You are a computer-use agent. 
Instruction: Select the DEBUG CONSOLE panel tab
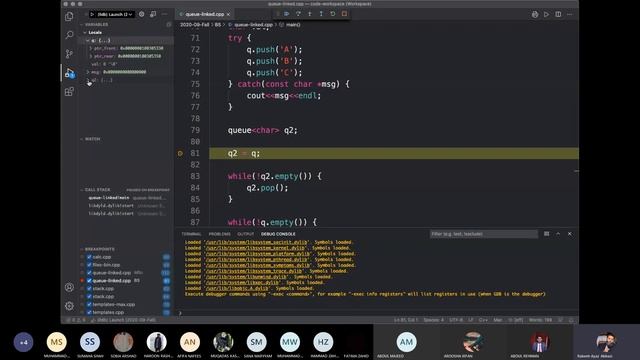coord(278,234)
